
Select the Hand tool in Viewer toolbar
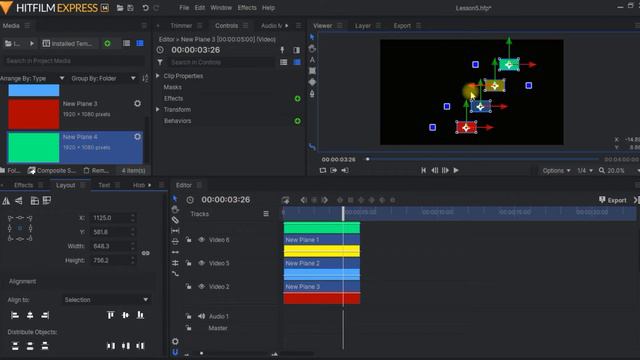[x=312, y=49]
